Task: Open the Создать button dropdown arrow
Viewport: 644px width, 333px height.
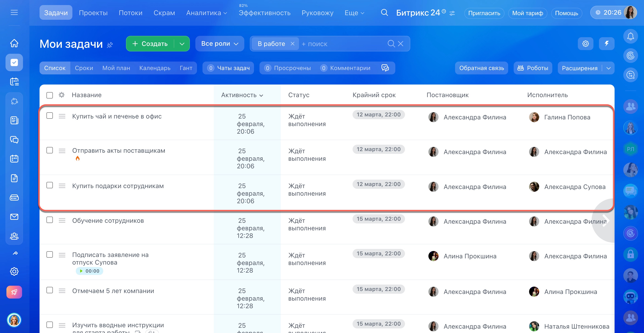Action: click(x=182, y=44)
